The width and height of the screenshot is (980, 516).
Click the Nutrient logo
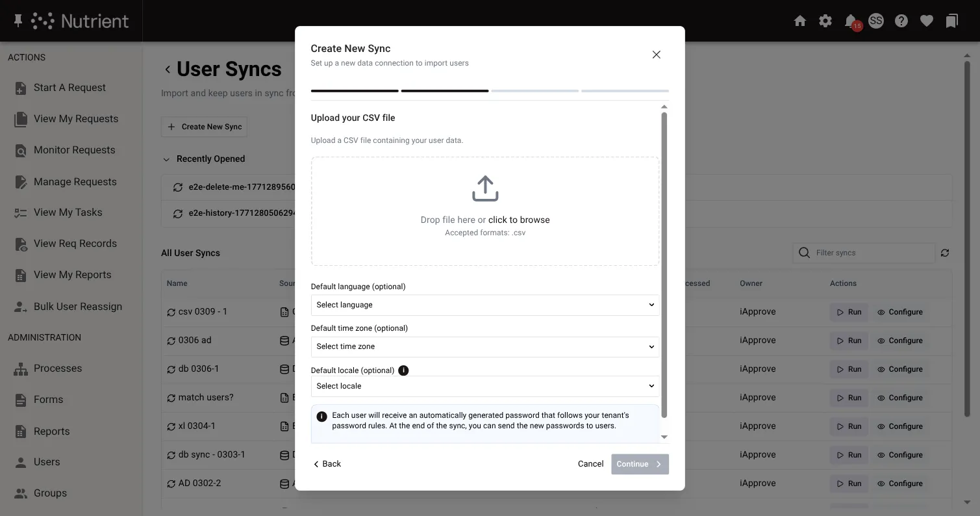[x=80, y=21]
